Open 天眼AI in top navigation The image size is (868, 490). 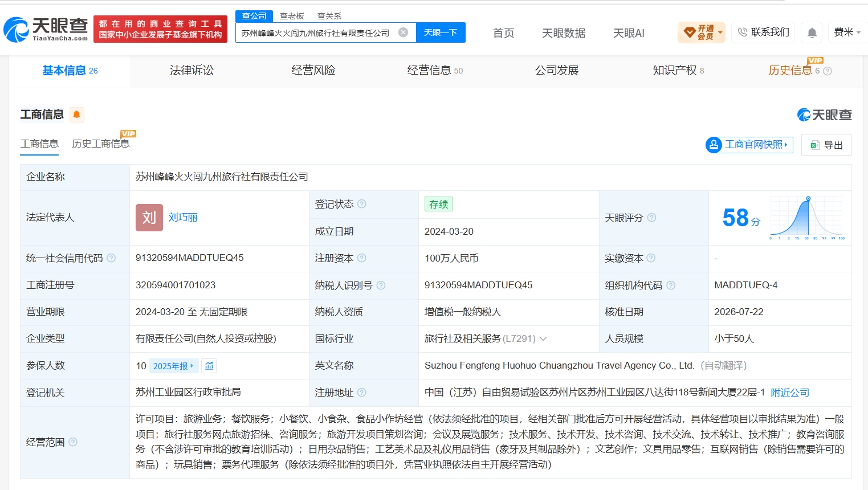(629, 33)
